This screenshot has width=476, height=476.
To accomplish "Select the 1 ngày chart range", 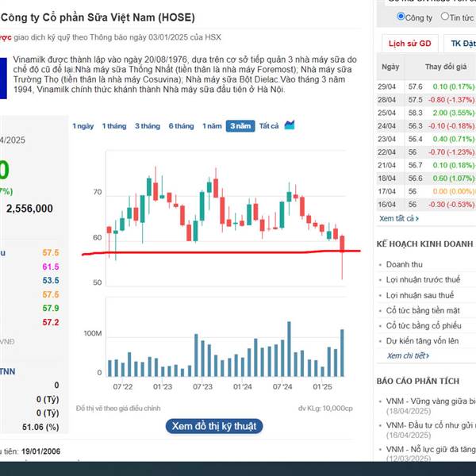I will pos(83,126).
